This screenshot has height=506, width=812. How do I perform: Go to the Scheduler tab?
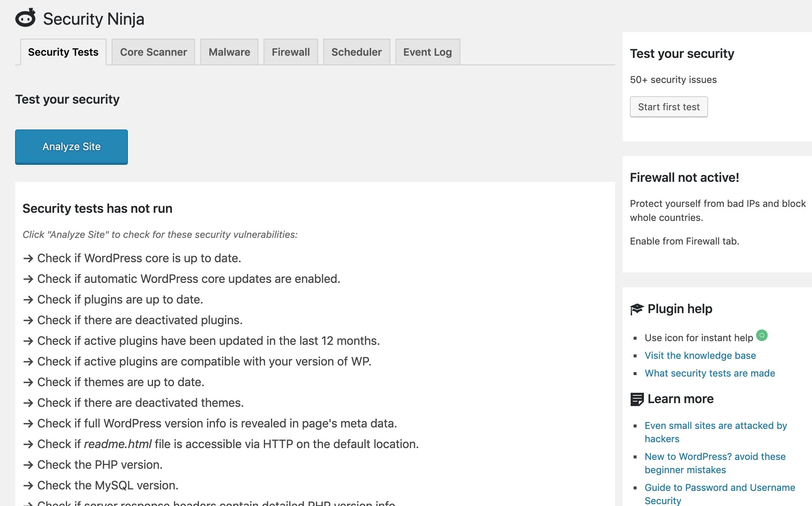tap(356, 52)
